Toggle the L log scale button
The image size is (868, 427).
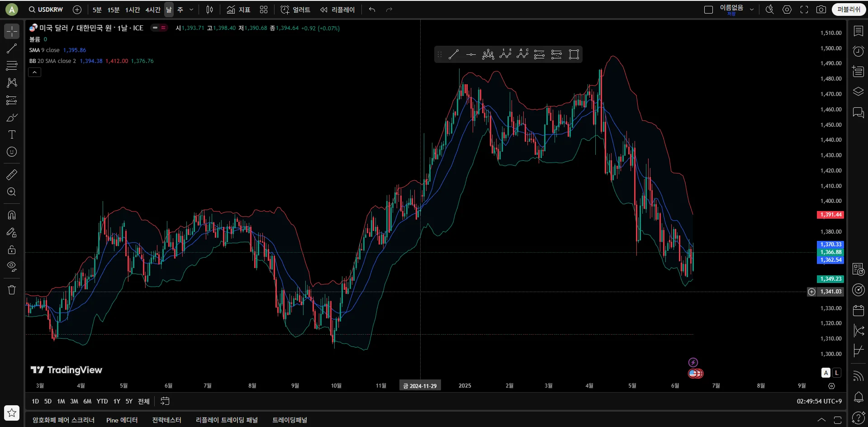pos(837,373)
